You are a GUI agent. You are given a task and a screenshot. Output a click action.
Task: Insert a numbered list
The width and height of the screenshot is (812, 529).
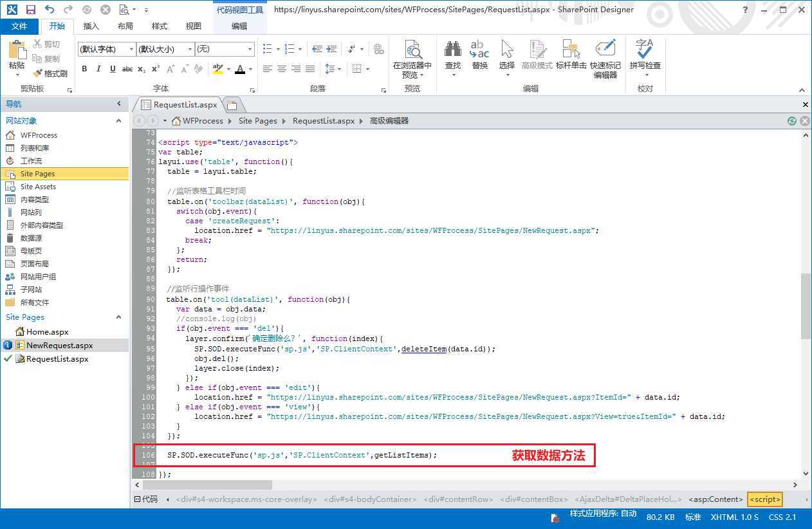pyautogui.click(x=290, y=49)
